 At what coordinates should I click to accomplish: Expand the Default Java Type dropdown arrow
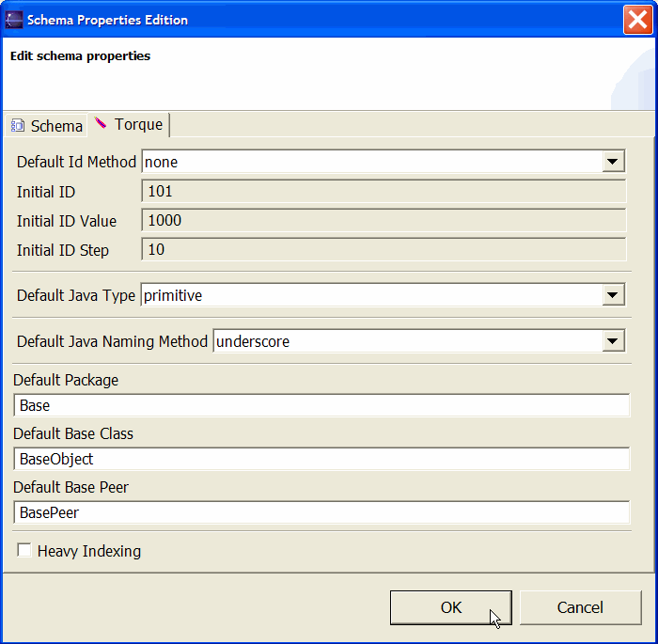[613, 295]
